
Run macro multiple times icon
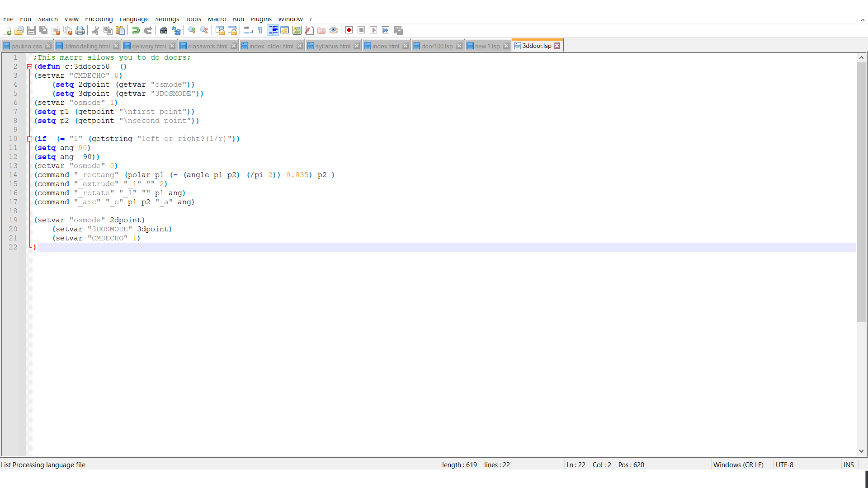click(x=386, y=30)
